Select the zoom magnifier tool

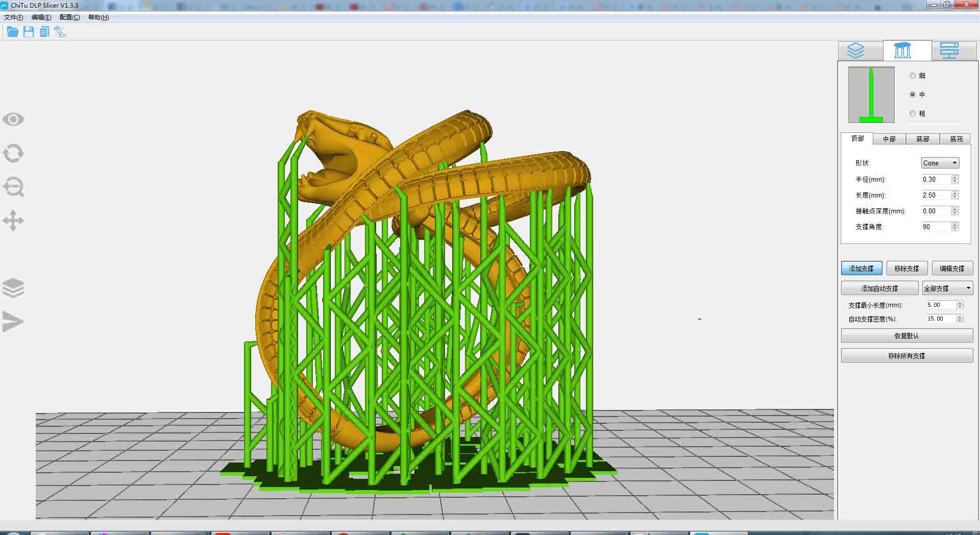[13, 187]
